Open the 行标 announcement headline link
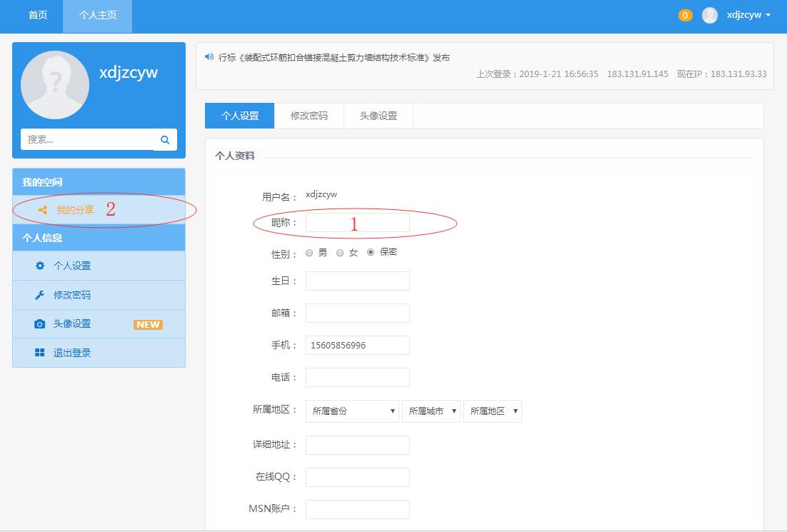787x532 pixels. (x=334, y=58)
